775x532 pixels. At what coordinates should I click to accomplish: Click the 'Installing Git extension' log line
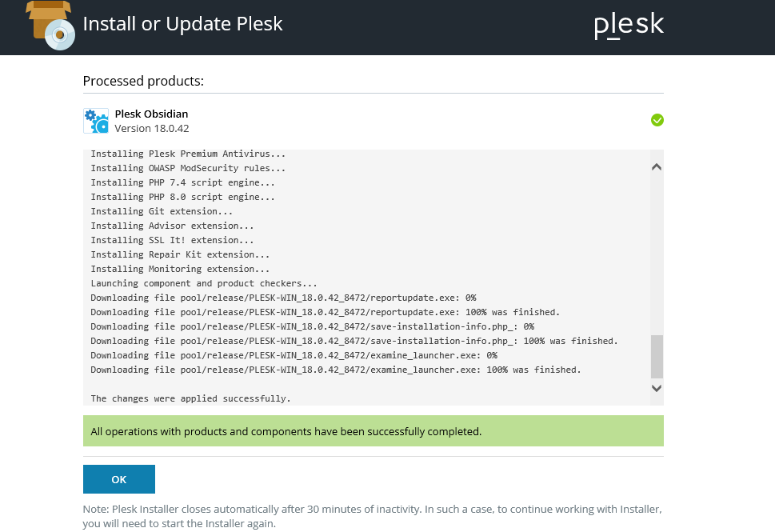162,211
